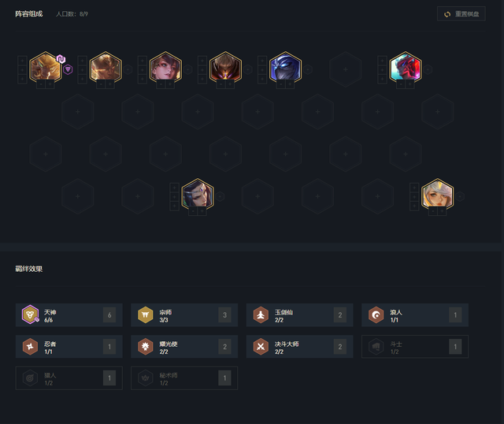Screen dimensions: 504x424
Task: Click the 决斗大师 2/2 trait icon
Action: tap(261, 347)
